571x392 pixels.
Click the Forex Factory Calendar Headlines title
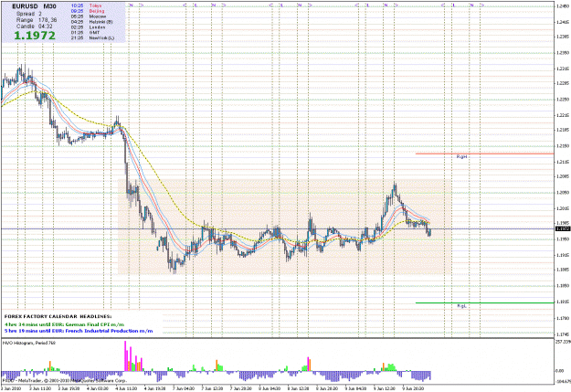pos(58,316)
